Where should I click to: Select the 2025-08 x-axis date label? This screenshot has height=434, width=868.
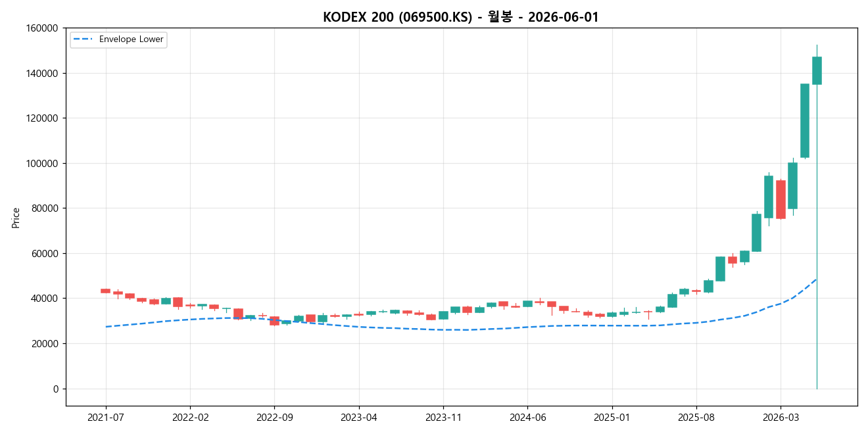(696, 417)
